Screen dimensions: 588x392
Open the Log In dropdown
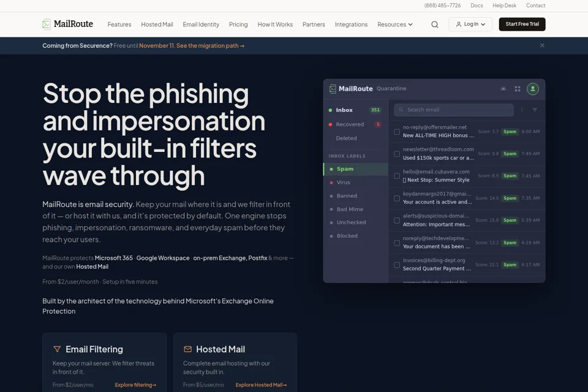pyautogui.click(x=470, y=24)
